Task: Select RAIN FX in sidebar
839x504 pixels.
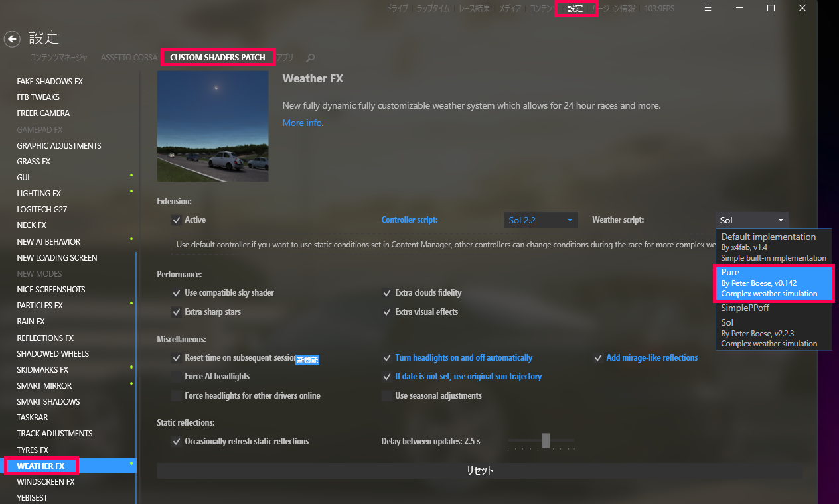Action: 31,322
